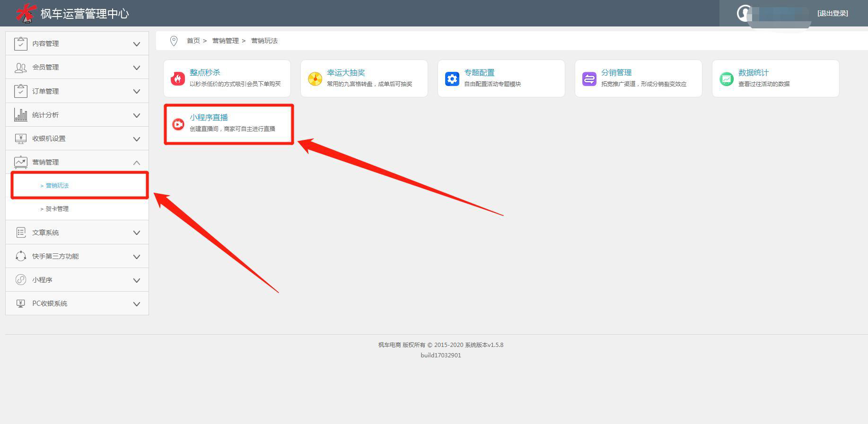Click description 查看过往活动的数据

click(764, 84)
